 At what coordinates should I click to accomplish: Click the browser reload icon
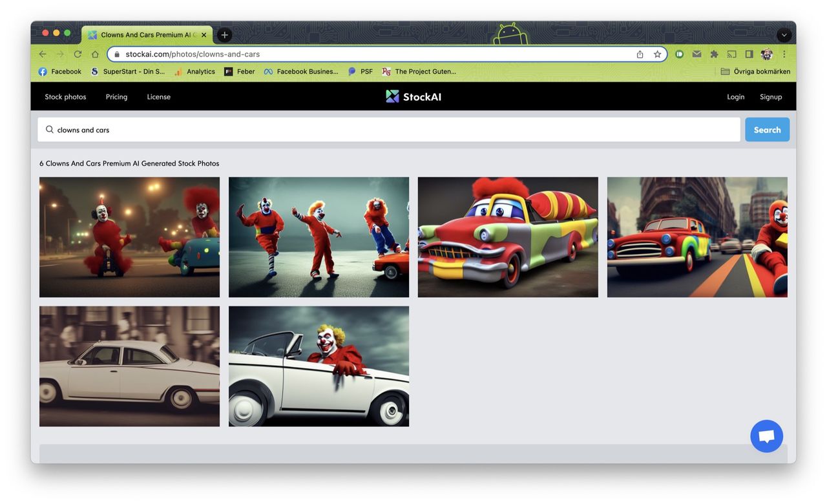(x=78, y=54)
